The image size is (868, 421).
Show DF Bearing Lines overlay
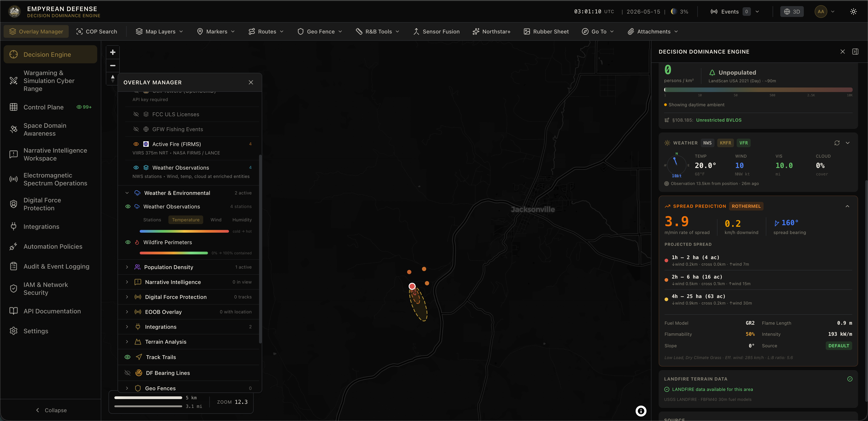click(x=127, y=373)
